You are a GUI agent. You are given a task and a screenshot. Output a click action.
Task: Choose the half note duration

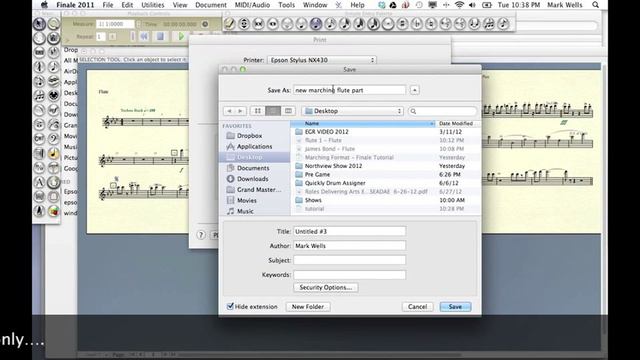287,24
